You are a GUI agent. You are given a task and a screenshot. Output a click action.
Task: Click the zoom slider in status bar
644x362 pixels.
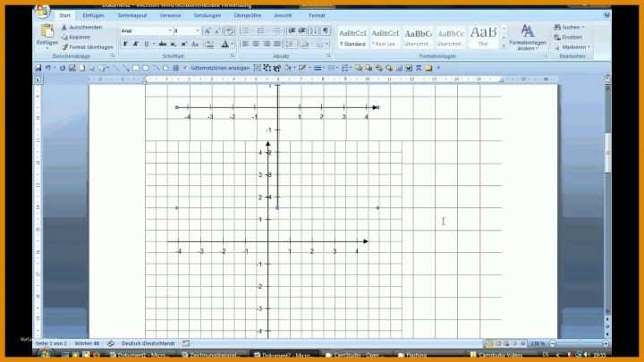579,343
